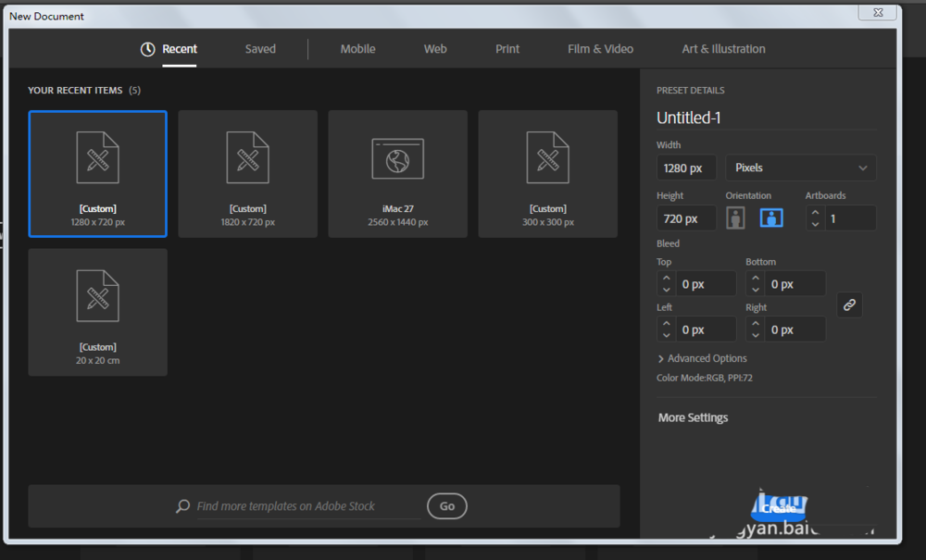Set portrait orientation

click(735, 218)
